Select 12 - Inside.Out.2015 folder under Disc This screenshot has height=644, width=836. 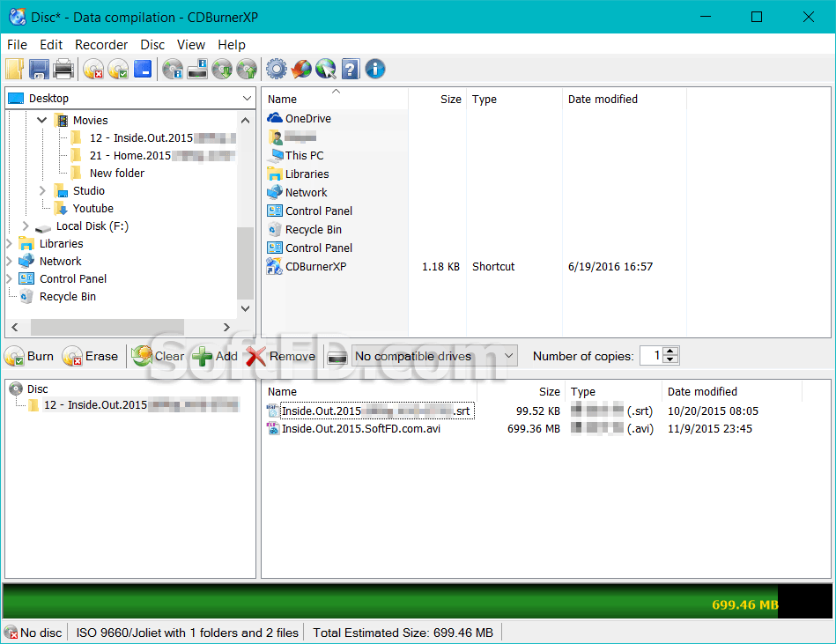pos(133,405)
